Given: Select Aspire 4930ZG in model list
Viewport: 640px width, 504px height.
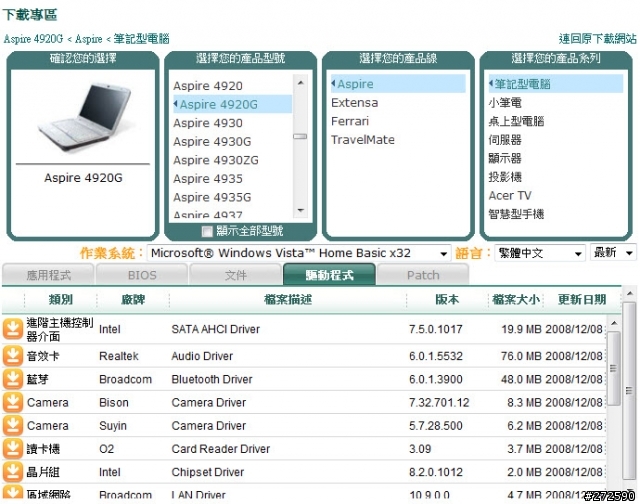Looking at the screenshot, I should pos(216,160).
